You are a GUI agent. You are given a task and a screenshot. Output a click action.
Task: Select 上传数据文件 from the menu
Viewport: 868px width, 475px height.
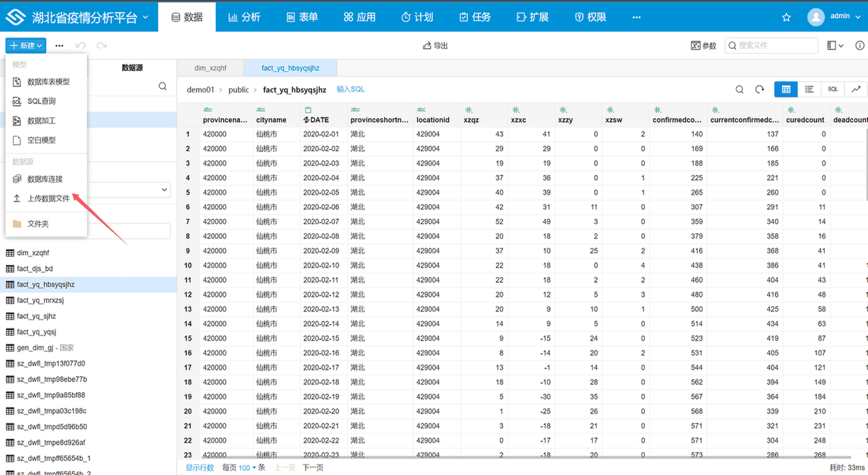pyautogui.click(x=48, y=198)
